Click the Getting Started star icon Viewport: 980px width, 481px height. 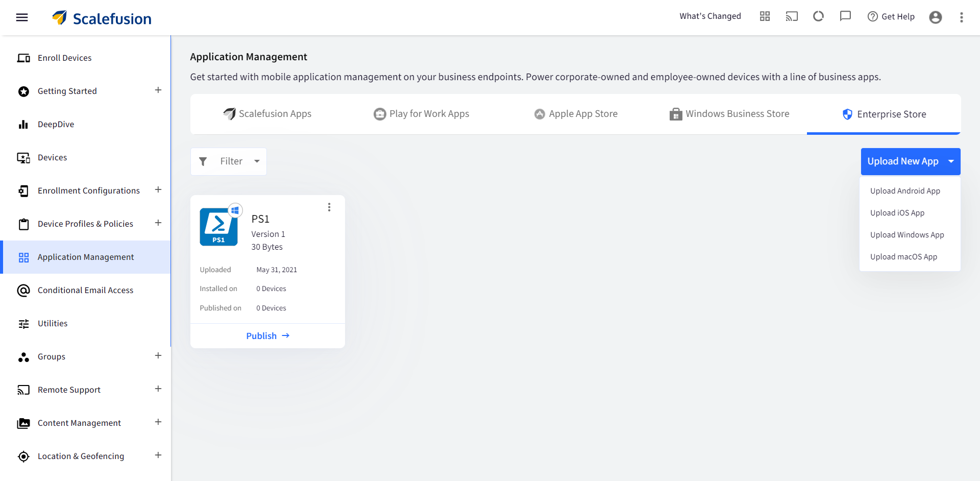23,91
